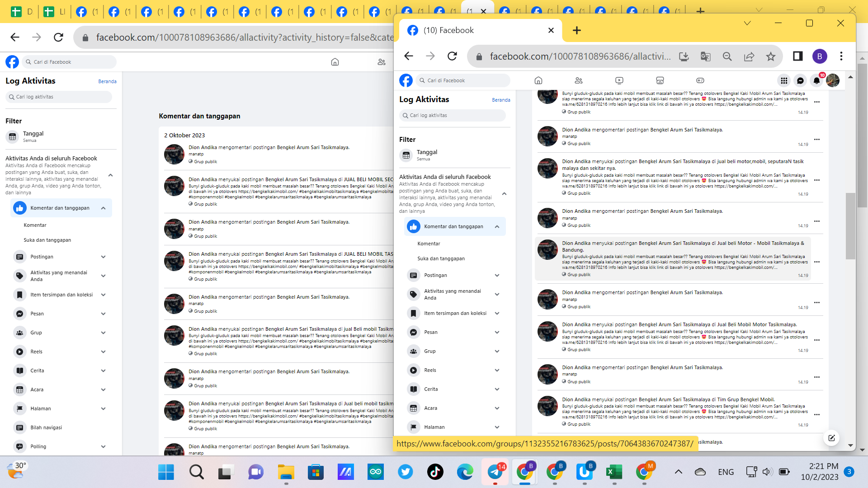
Task: Click Facebook logo in background window
Action: tap(12, 62)
